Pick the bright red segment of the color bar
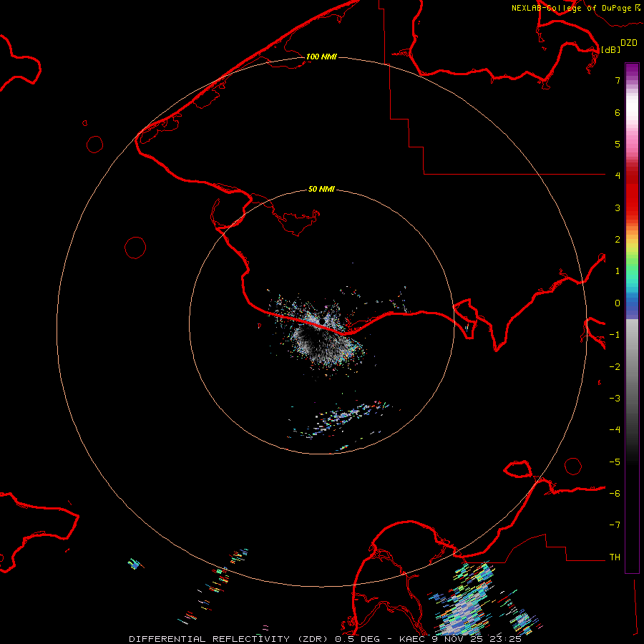The height and width of the screenshot is (644, 644). click(632, 199)
